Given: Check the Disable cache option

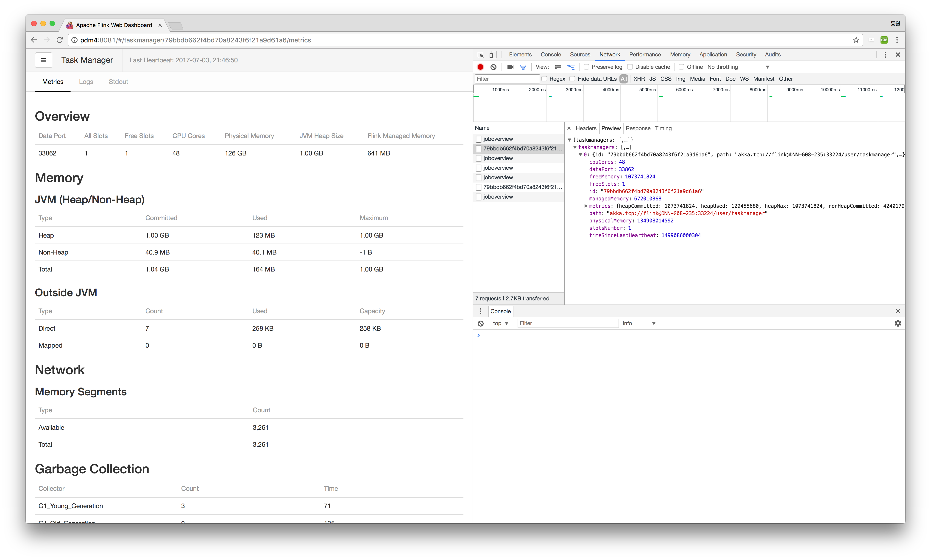Looking at the screenshot, I should pos(630,67).
